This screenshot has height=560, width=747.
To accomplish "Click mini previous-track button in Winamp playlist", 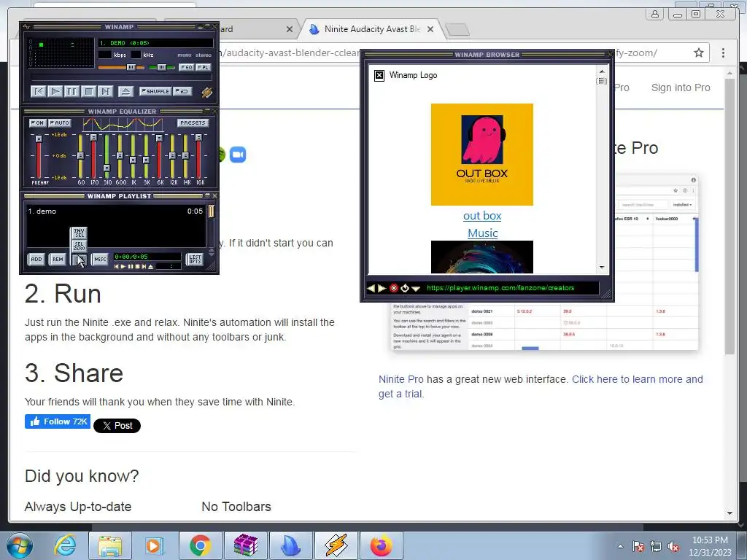I will pyautogui.click(x=117, y=267).
